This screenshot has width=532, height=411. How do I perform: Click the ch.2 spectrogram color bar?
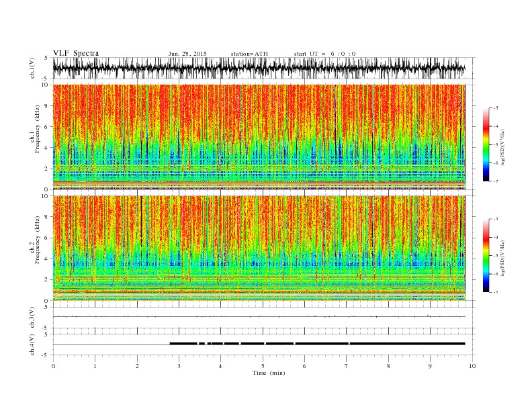[486, 255]
